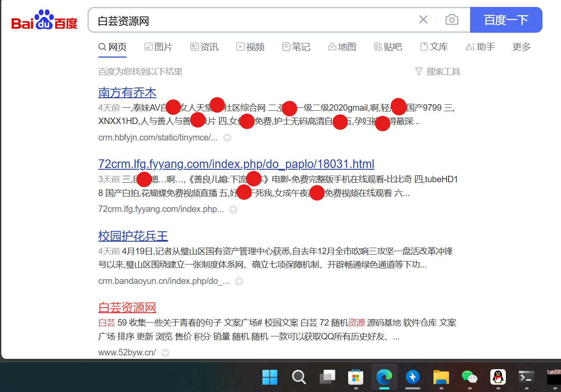This screenshot has width=561, height=392.
Task: Open WeChat from the taskbar
Action: 470,377
